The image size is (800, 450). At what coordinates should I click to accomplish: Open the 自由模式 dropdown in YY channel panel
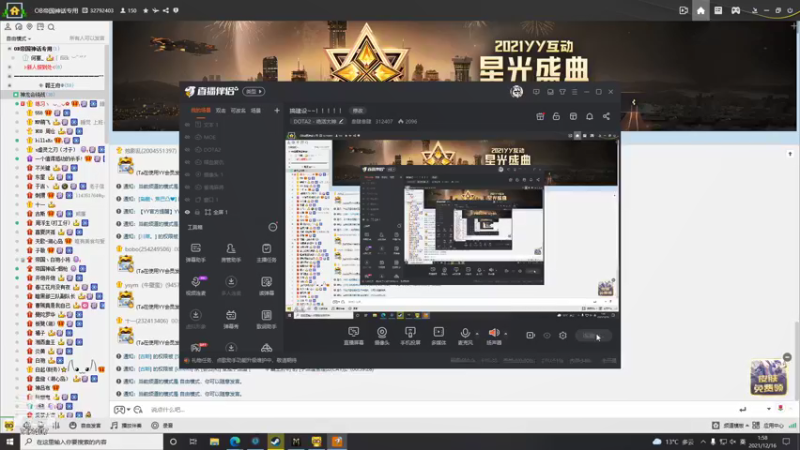click(18, 38)
